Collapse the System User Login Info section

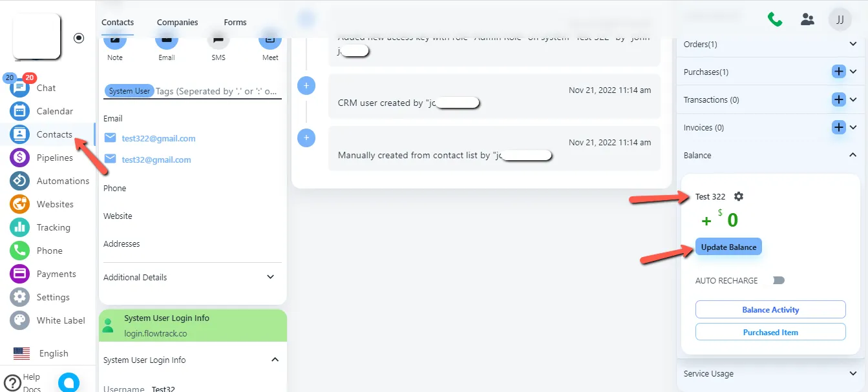pos(275,360)
